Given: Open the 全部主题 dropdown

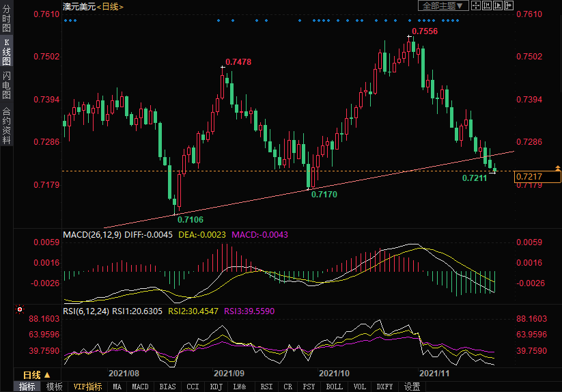Looking at the screenshot, I should (x=442, y=5).
